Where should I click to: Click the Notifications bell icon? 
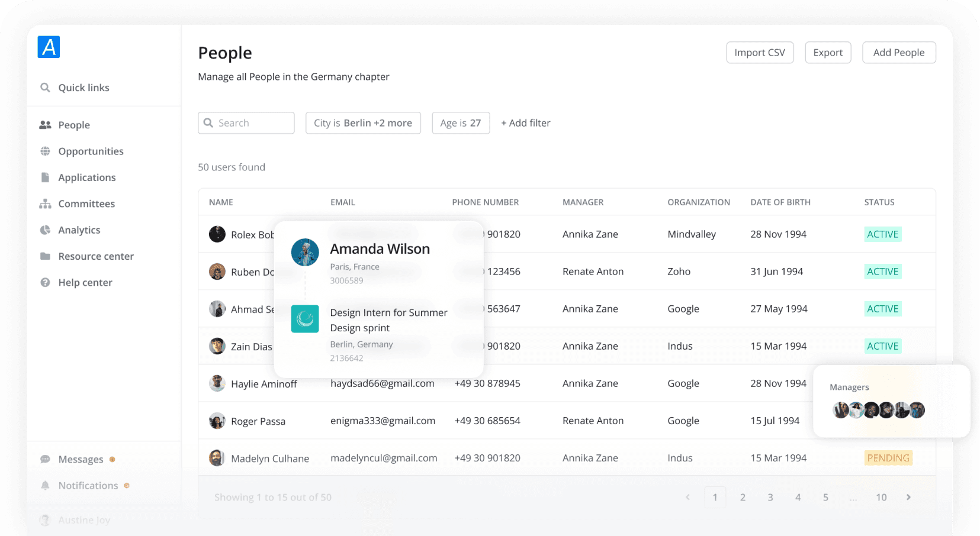(45, 485)
